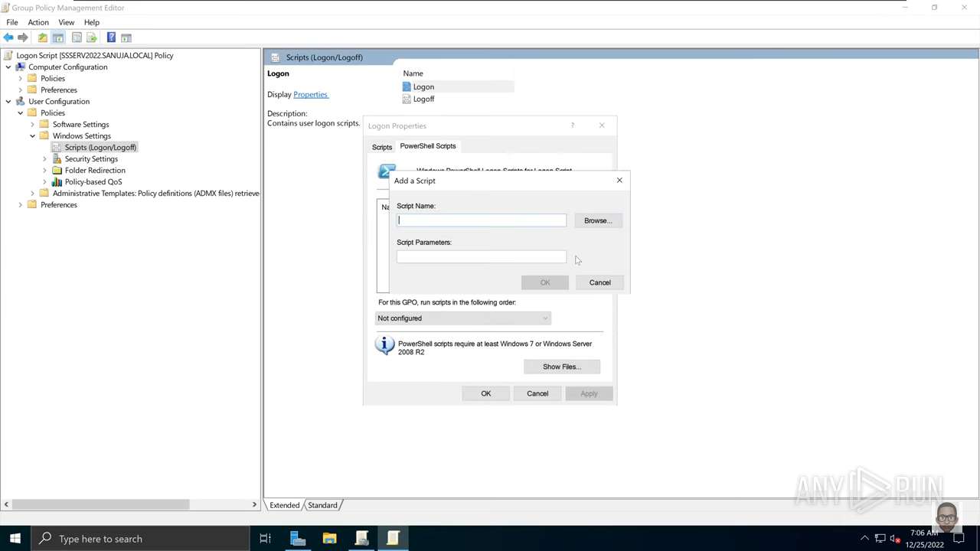Open the script order 'Not configured' dropdown
The image size is (980, 551).
pyautogui.click(x=462, y=318)
